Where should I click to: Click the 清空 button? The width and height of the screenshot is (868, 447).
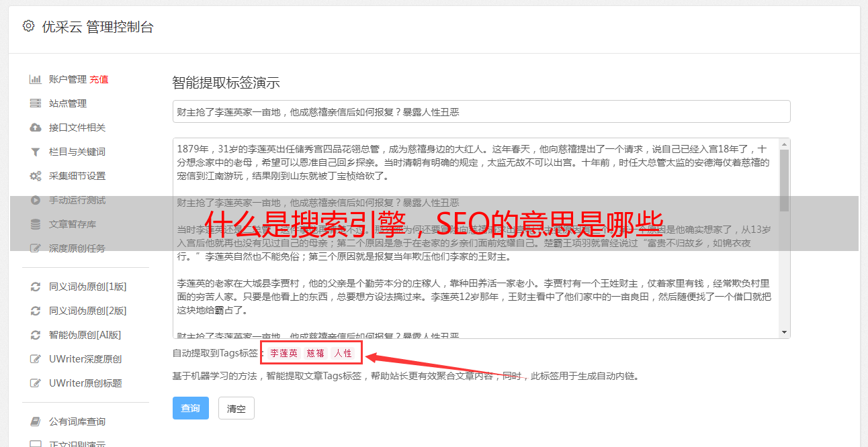[x=236, y=408]
